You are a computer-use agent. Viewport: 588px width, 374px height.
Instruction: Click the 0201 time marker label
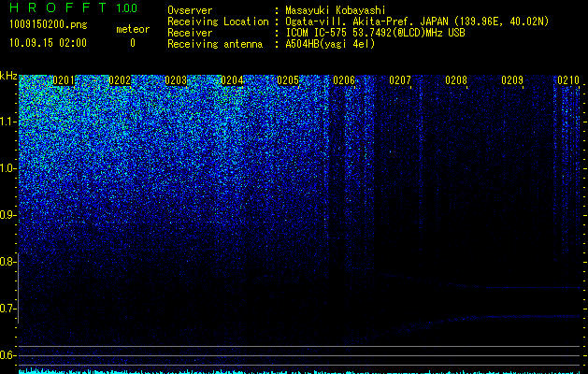point(64,80)
